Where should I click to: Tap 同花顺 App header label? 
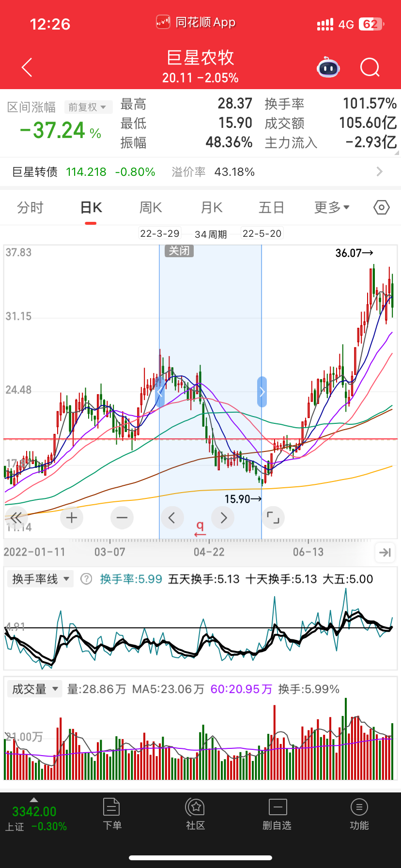coord(205,22)
